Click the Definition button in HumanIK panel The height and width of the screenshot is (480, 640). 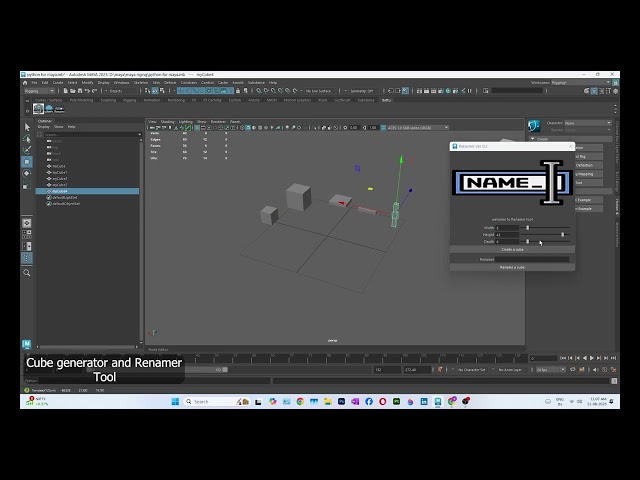tap(589, 165)
